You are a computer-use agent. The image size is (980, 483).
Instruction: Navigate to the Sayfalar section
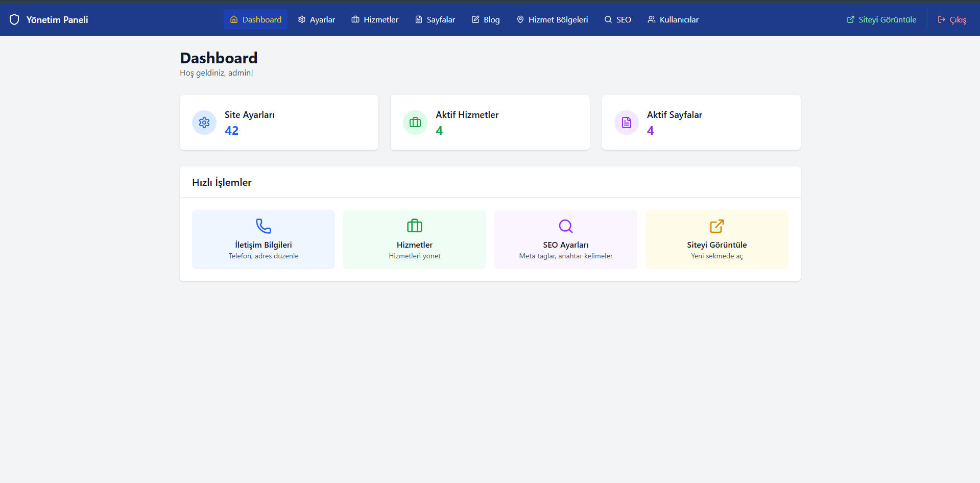435,19
